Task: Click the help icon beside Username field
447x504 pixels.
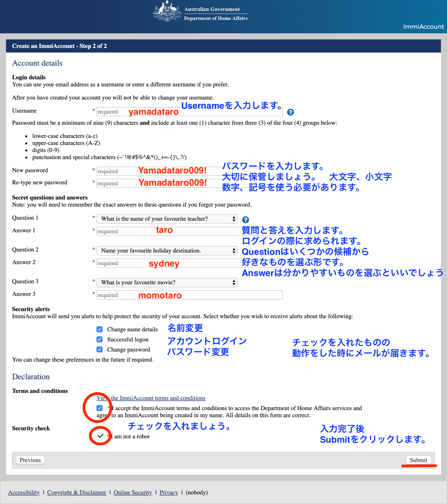Action: pos(290,112)
